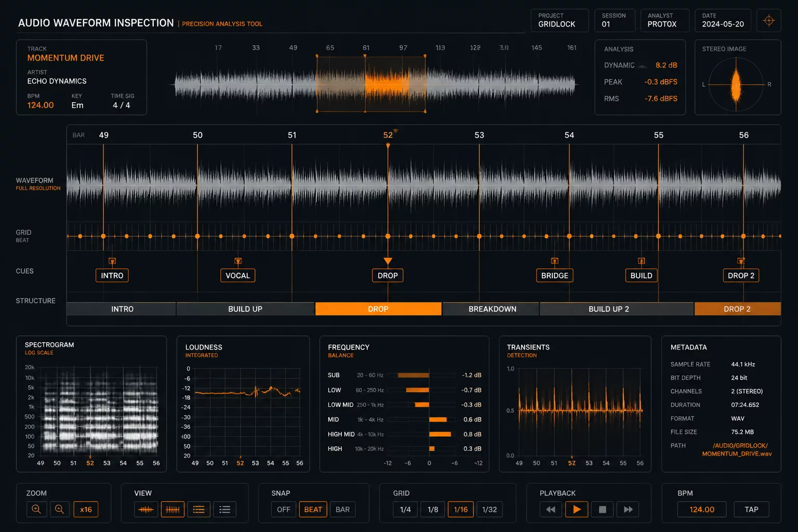
Task: Click the fast-forward playback button
Action: (x=628, y=509)
